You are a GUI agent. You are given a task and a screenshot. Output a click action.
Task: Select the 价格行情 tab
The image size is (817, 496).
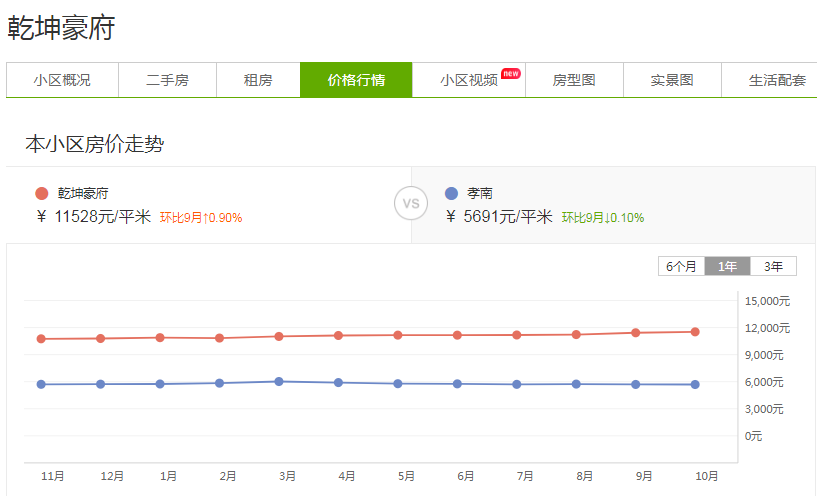click(x=356, y=80)
